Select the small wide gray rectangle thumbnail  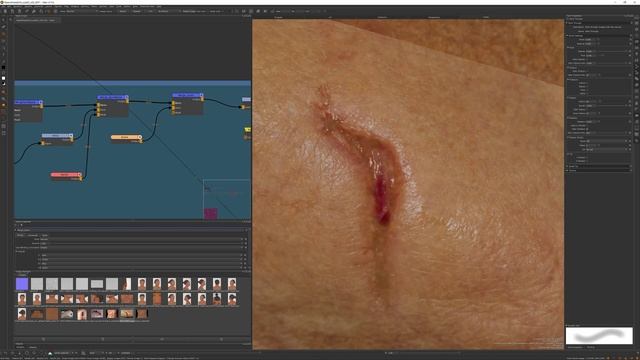pyautogui.click(x=97, y=284)
